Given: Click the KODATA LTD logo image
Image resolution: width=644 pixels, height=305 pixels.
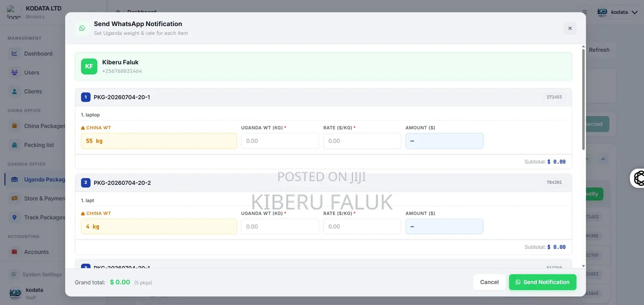Looking at the screenshot, I should (14, 12).
